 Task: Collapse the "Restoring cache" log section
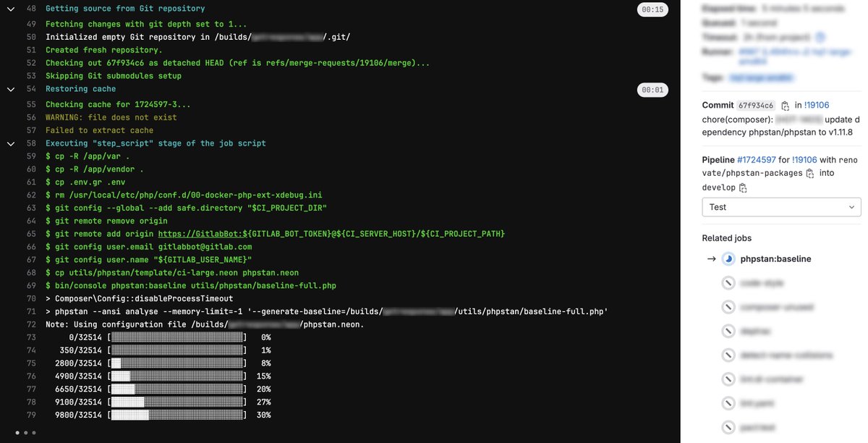tap(10, 89)
